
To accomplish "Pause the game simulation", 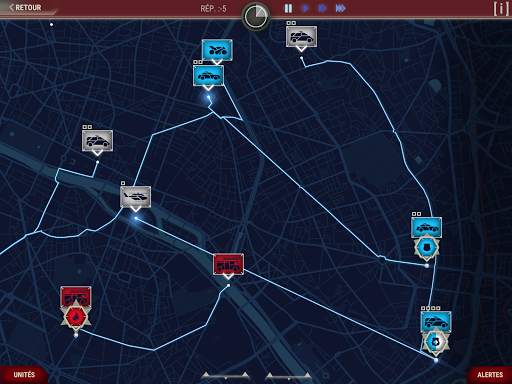I will tap(288, 8).
